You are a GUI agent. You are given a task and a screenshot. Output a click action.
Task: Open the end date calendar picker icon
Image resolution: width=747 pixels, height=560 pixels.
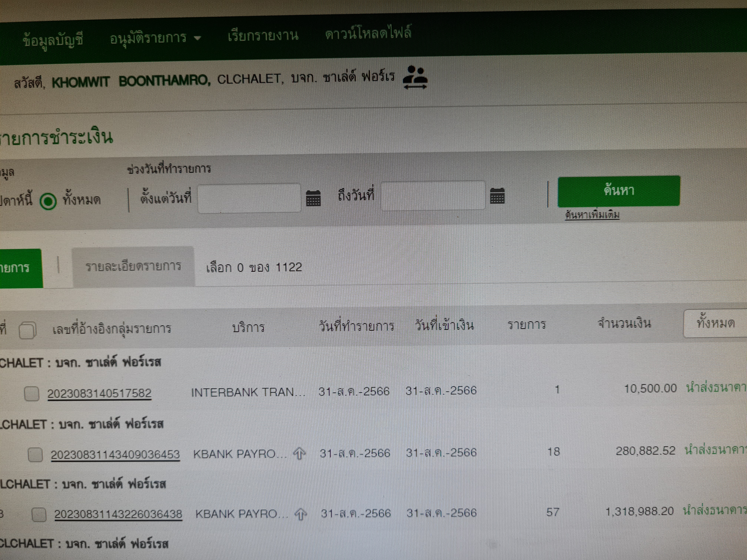point(497,196)
